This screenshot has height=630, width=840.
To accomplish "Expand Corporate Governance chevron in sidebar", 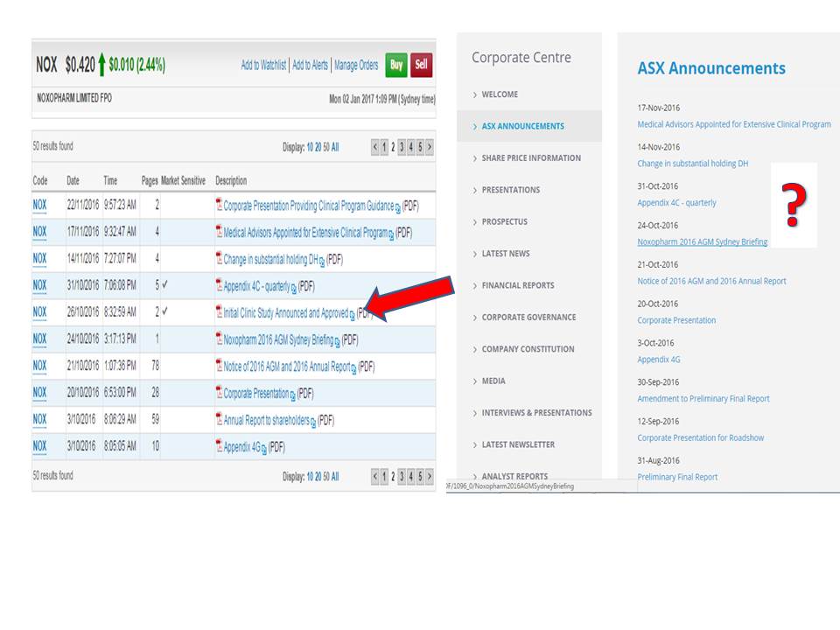I will point(474,318).
